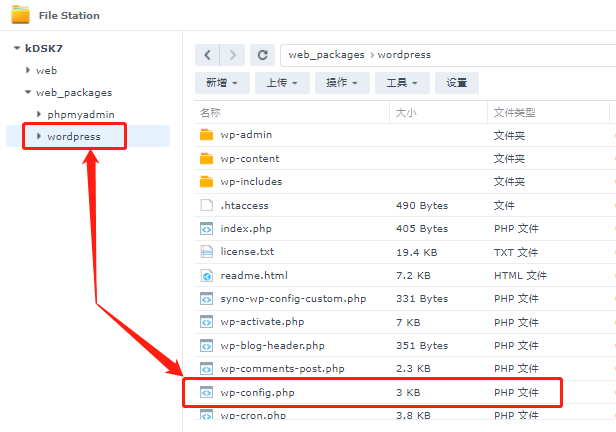Select wordpress label in the tree
Viewport: 616px width, 432px height.
coord(74,137)
